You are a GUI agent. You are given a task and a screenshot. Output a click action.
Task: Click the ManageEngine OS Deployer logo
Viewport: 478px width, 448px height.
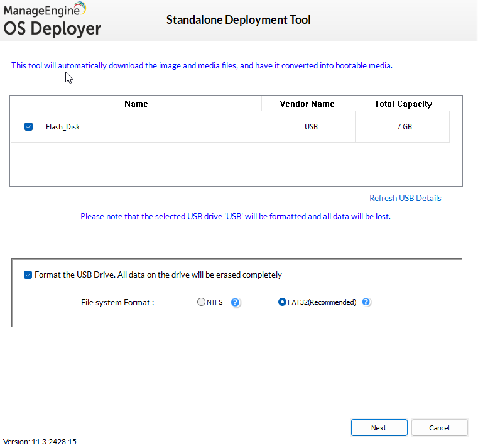pos(52,19)
